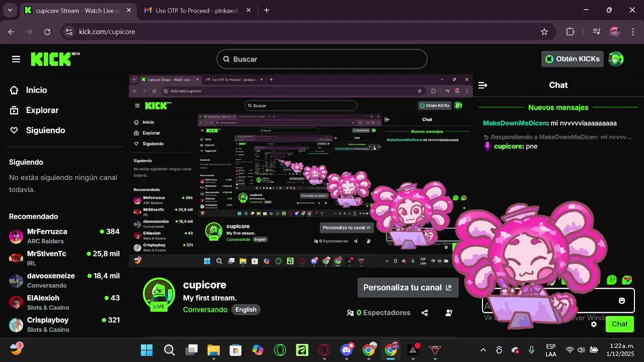The height and width of the screenshot is (362, 644).
Task: Focus the Buscar search field
Action: 322,59
